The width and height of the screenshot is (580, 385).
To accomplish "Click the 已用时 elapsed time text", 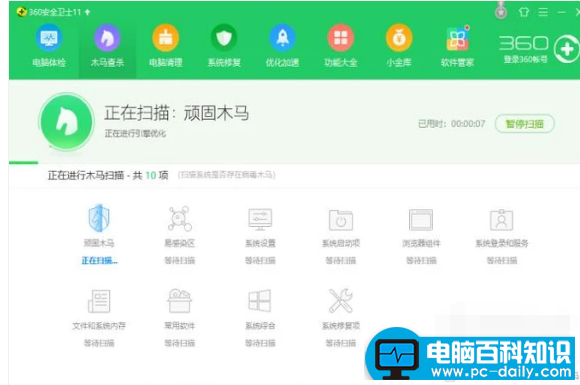I will 451,124.
